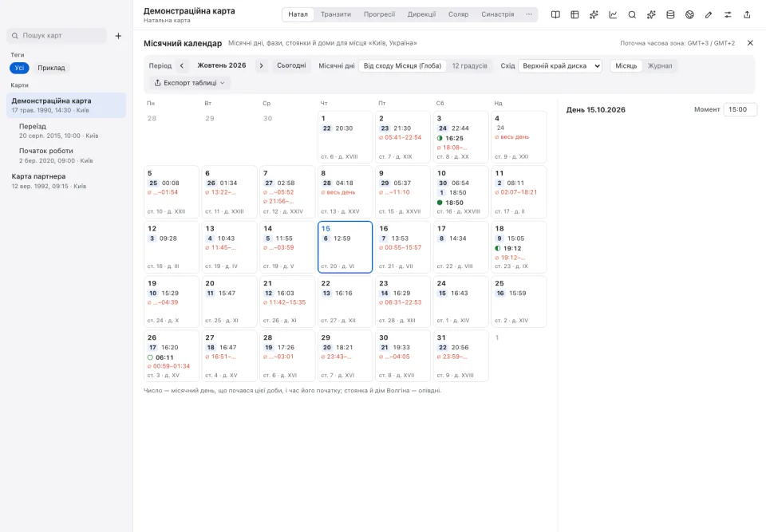Viewport: 766px width, 532px height.
Task: Add a new chart with the plus icon
Action: (x=118, y=36)
